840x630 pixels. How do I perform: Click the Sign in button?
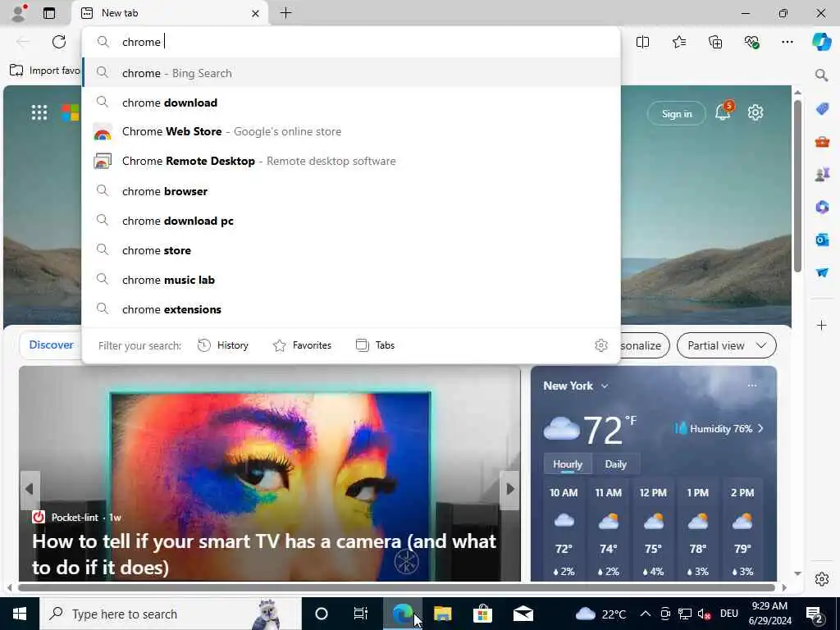pyautogui.click(x=677, y=113)
